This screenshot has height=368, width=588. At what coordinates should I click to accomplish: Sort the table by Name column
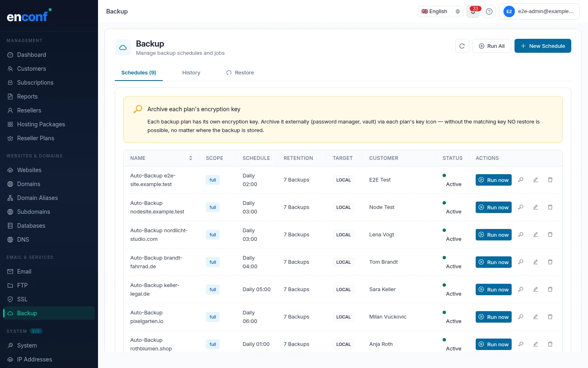tap(161, 158)
